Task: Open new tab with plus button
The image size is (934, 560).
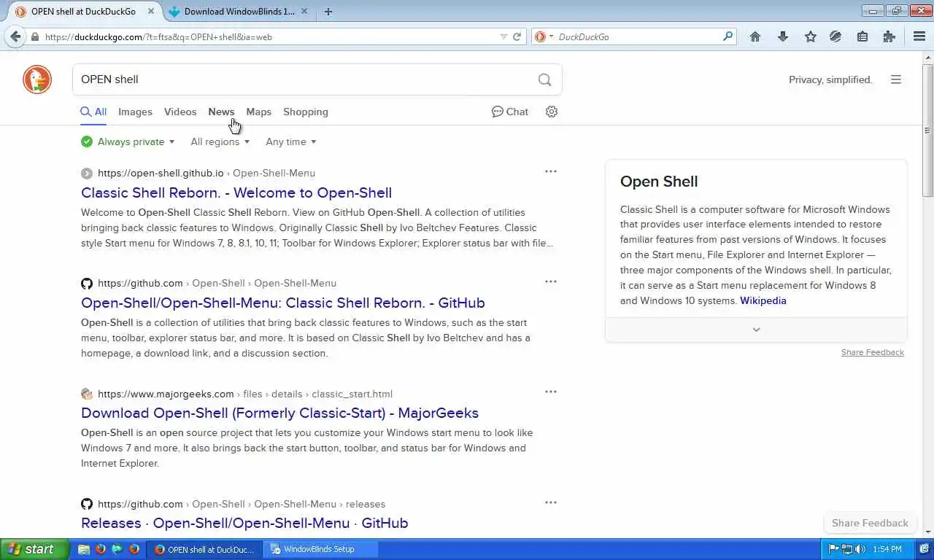Action: click(328, 12)
